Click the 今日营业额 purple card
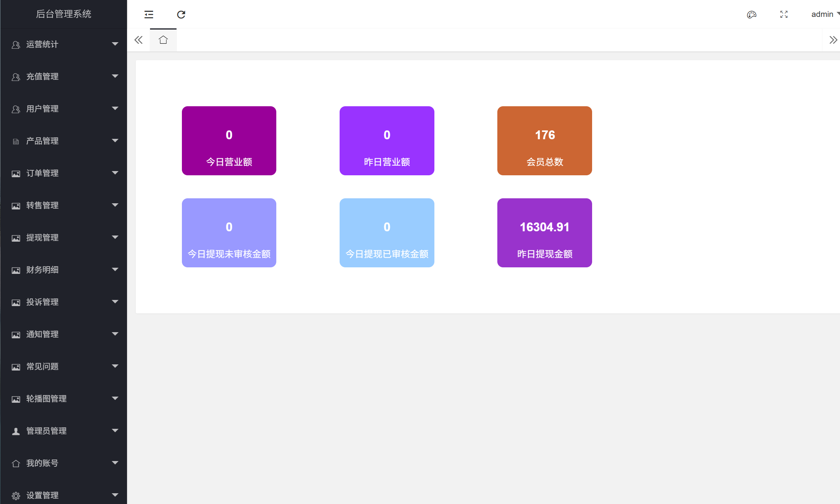The width and height of the screenshot is (840, 504). point(229,141)
